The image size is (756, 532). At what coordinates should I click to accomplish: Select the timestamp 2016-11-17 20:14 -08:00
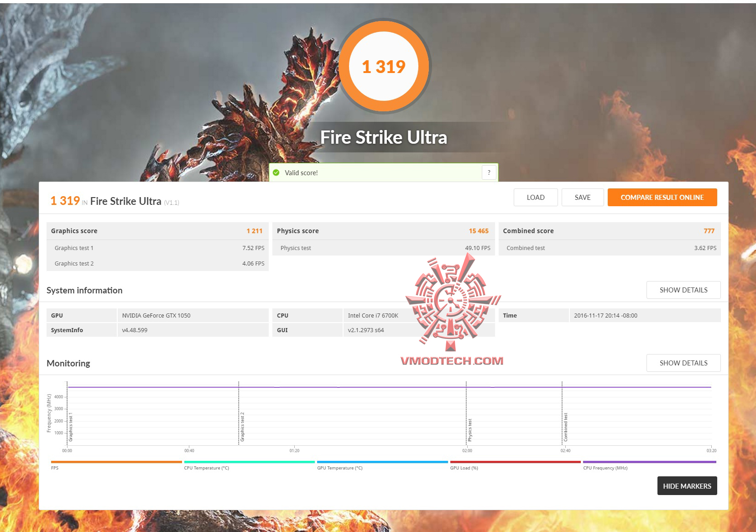(x=605, y=316)
